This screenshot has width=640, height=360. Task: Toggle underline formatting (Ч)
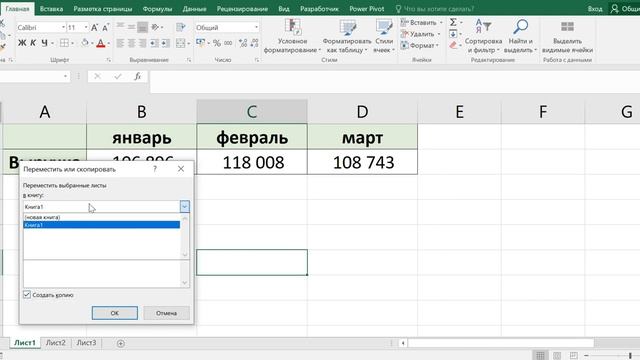[x=44, y=43]
